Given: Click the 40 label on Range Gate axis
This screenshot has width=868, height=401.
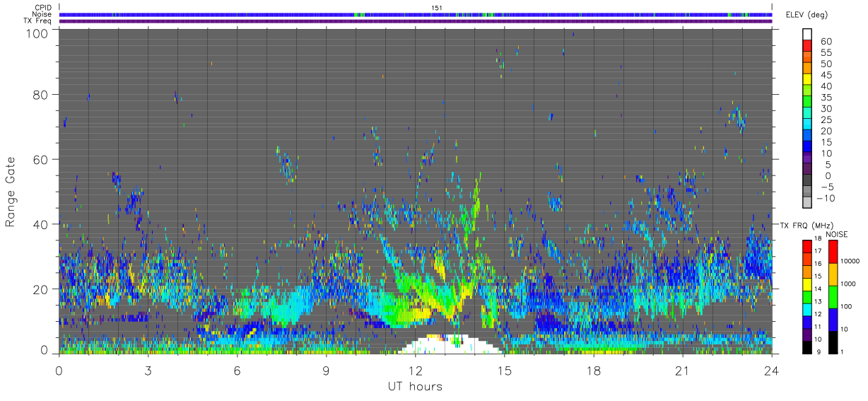Looking at the screenshot, I should tap(42, 224).
